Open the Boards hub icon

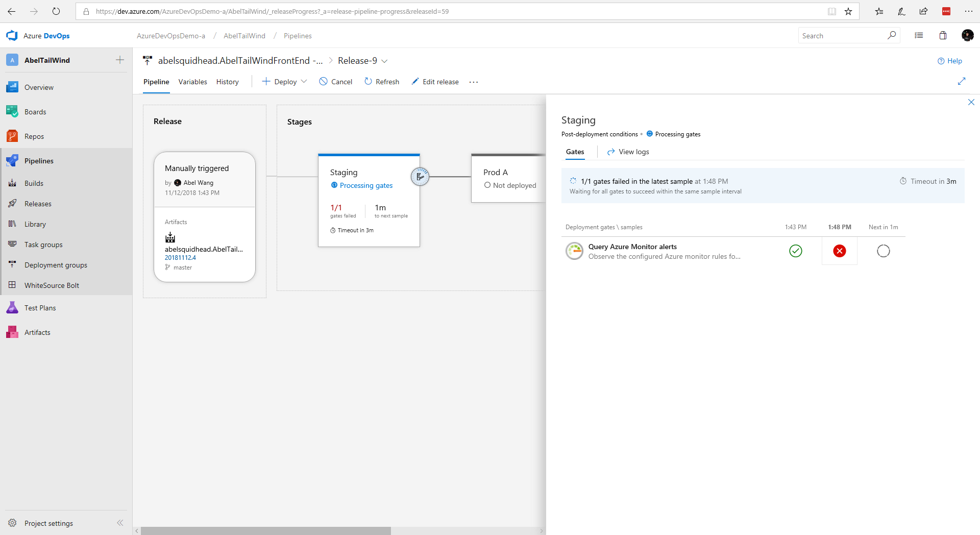coord(12,112)
